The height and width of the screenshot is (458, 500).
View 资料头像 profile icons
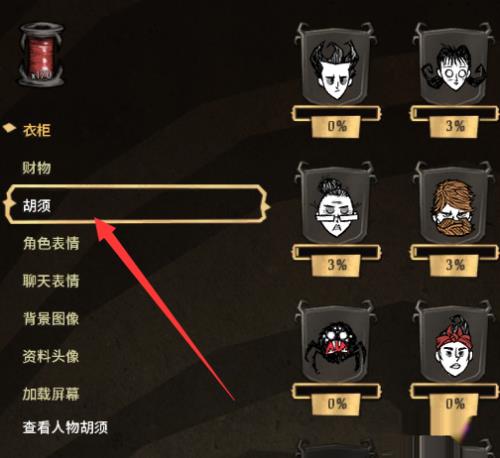click(x=51, y=356)
